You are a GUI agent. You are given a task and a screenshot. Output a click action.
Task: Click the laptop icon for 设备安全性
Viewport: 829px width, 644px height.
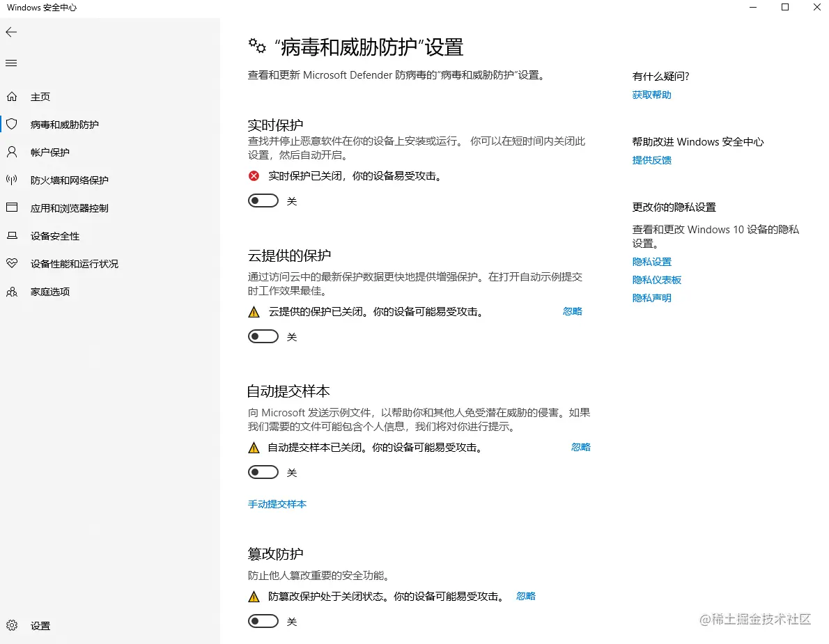[x=12, y=235]
